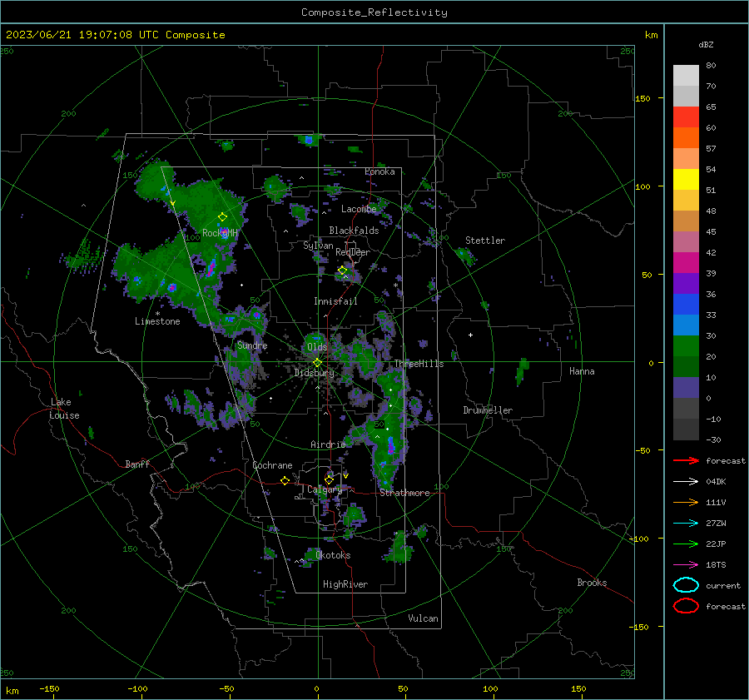Click the Limestone label
This screenshot has width=749, height=700.
tap(157, 321)
